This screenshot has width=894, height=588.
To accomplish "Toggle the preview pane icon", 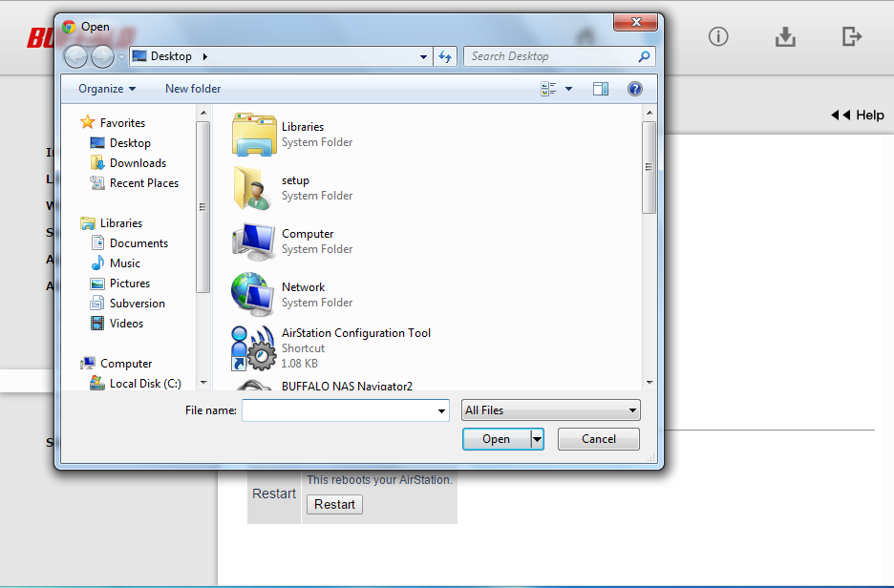I will click(601, 89).
